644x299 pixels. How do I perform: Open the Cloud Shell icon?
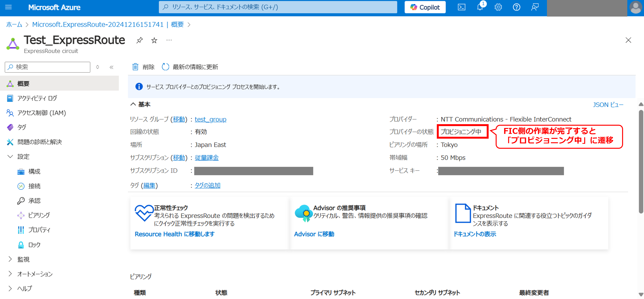coord(461,7)
